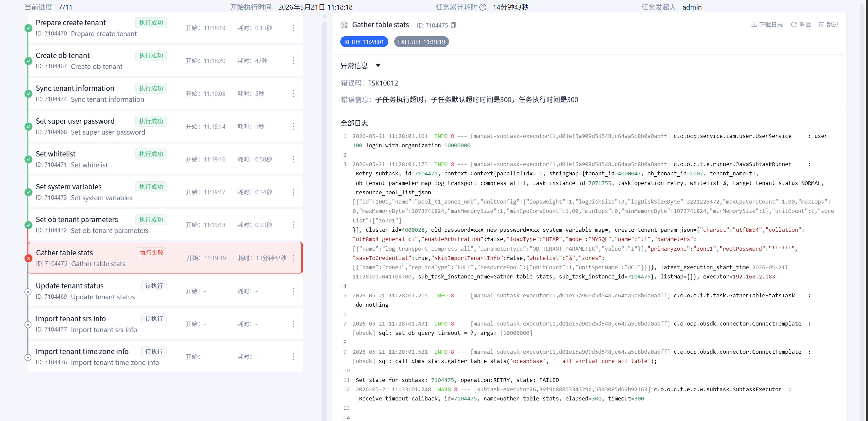The width and height of the screenshot is (868, 421).
Task: Open more options for Set whitelist
Action: pos(294,159)
